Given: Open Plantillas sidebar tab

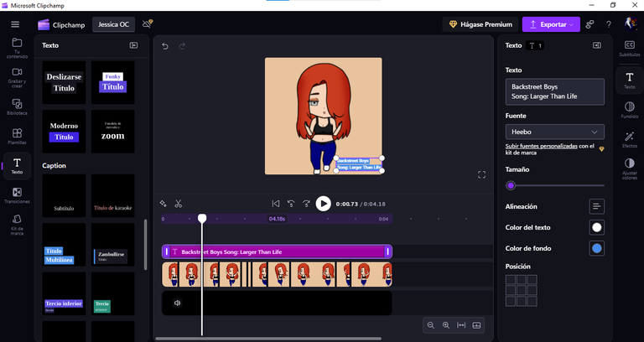Looking at the screenshot, I should point(17,137).
